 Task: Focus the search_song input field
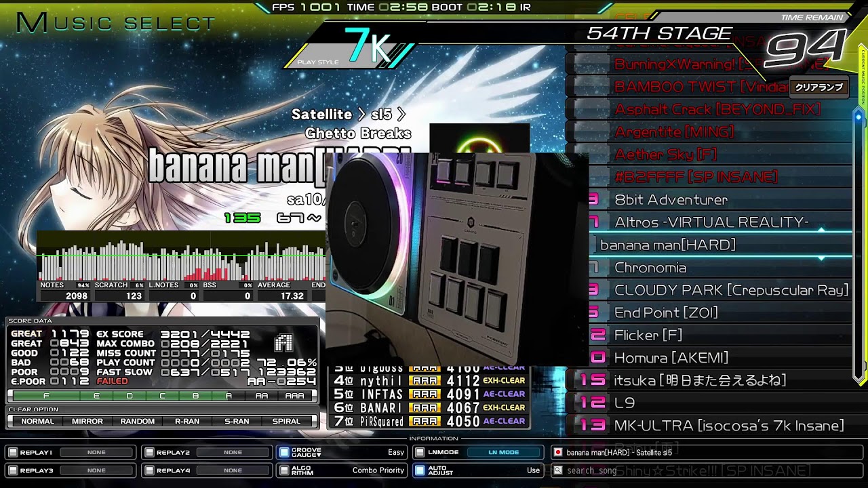(x=707, y=470)
